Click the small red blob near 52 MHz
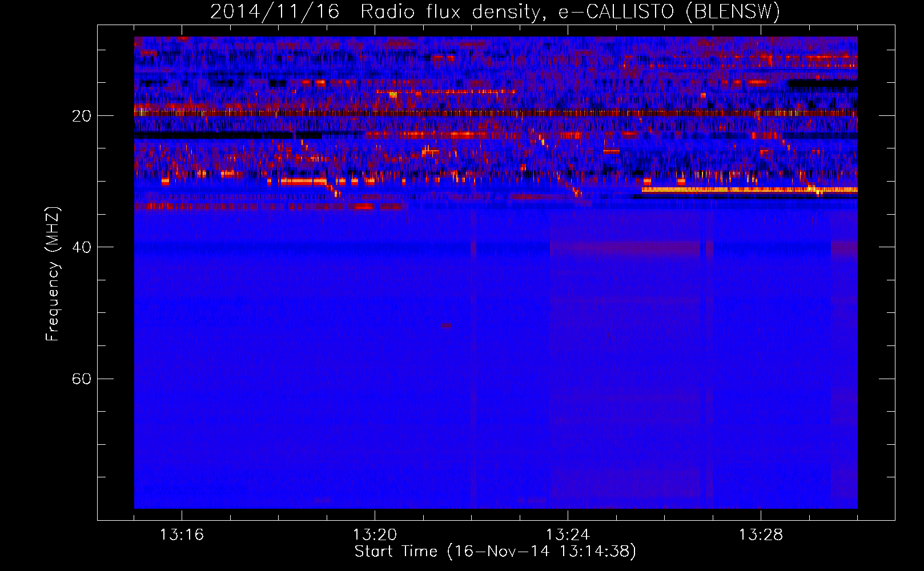Image resolution: width=924 pixels, height=571 pixels. pos(446,325)
